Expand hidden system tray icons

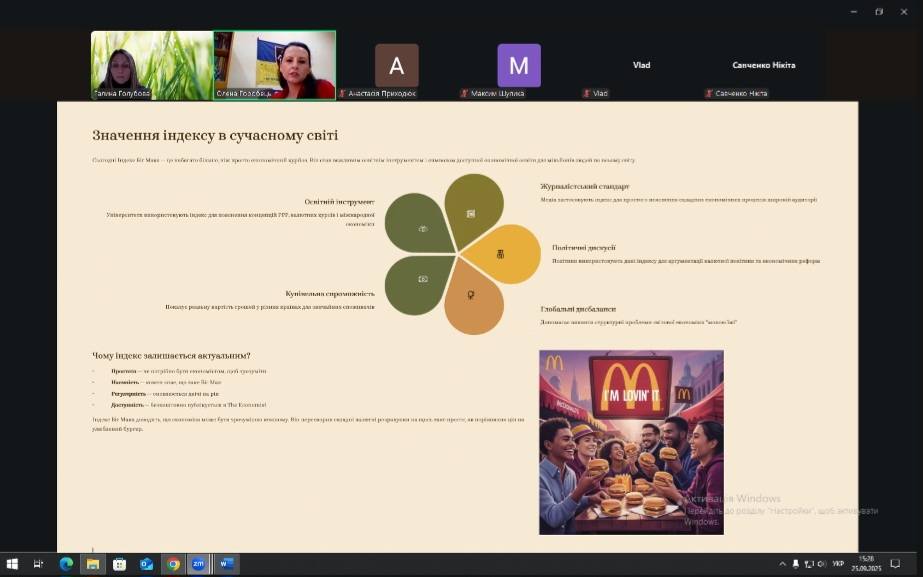coord(783,564)
